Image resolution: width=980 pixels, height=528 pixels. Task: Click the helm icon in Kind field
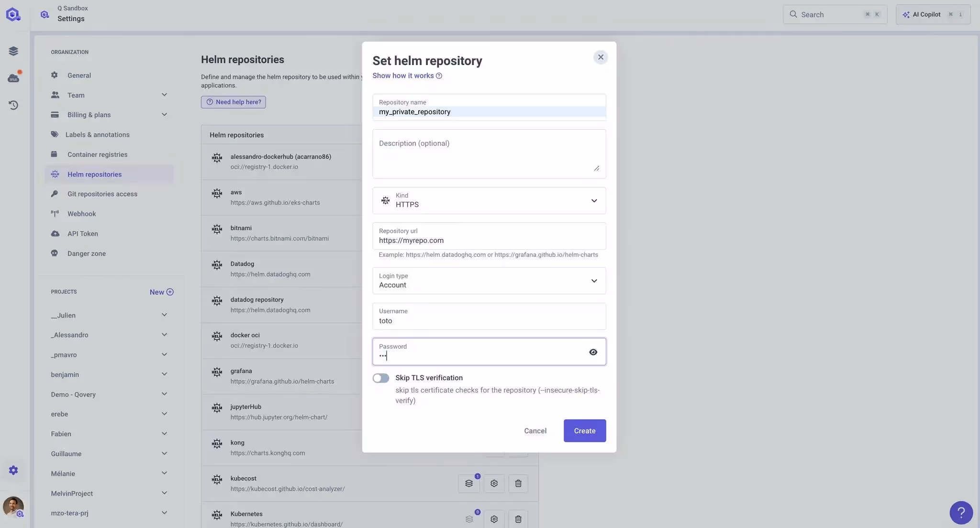point(385,200)
